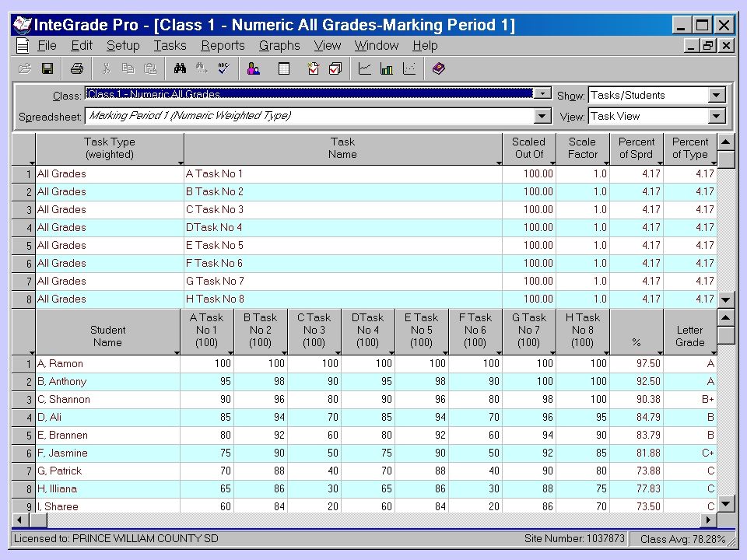This screenshot has height=560, width=747.
Task: Expand the Spreadsheet dropdown list
Action: [542, 116]
